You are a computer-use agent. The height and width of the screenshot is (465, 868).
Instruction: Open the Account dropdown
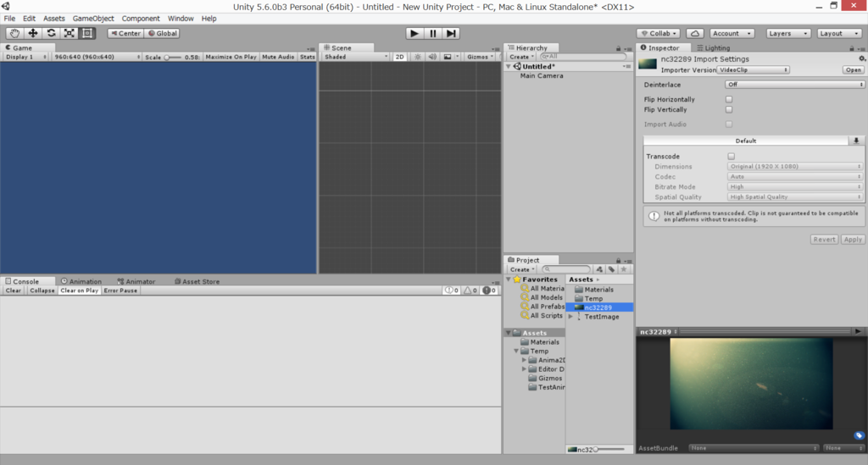(x=732, y=33)
